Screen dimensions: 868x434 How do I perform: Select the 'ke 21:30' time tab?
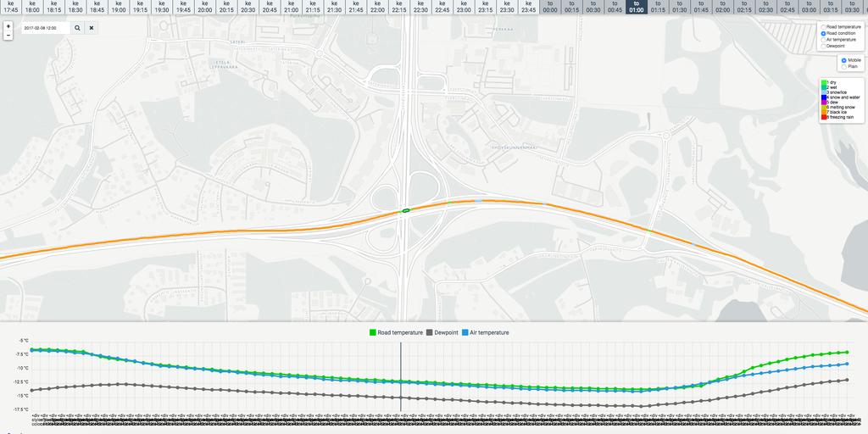click(x=334, y=7)
